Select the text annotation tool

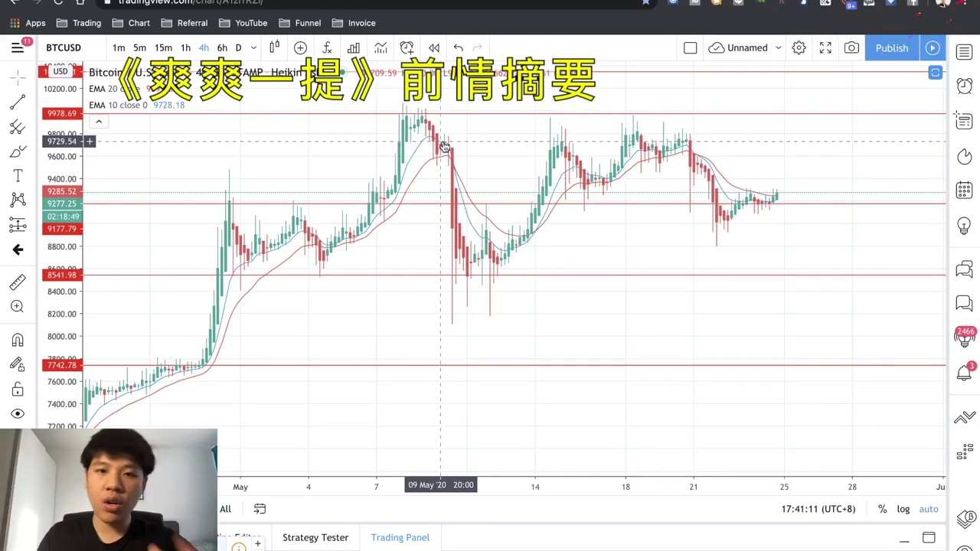[18, 175]
